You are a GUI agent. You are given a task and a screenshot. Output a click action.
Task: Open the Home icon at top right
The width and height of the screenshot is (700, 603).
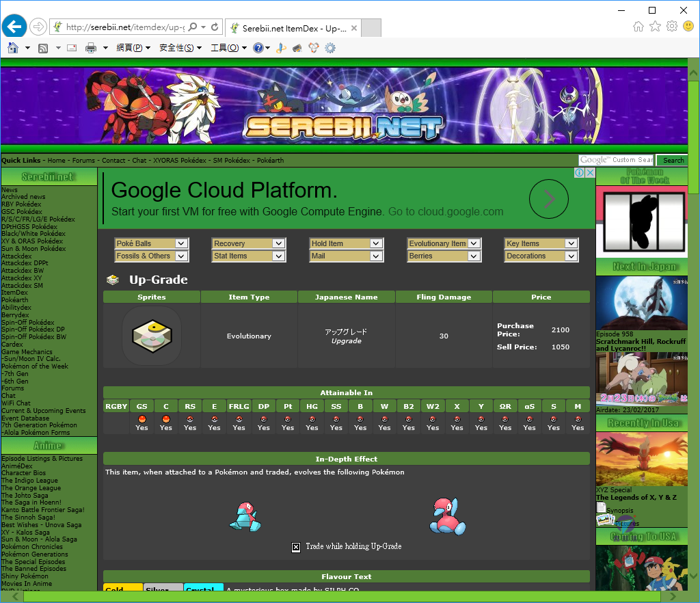[x=638, y=27]
